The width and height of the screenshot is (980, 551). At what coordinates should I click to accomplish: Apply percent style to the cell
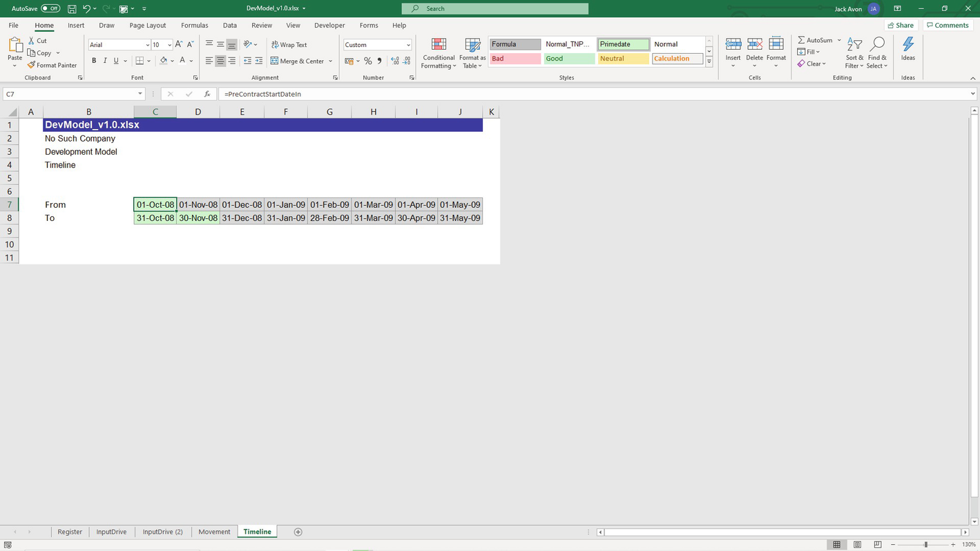point(368,61)
